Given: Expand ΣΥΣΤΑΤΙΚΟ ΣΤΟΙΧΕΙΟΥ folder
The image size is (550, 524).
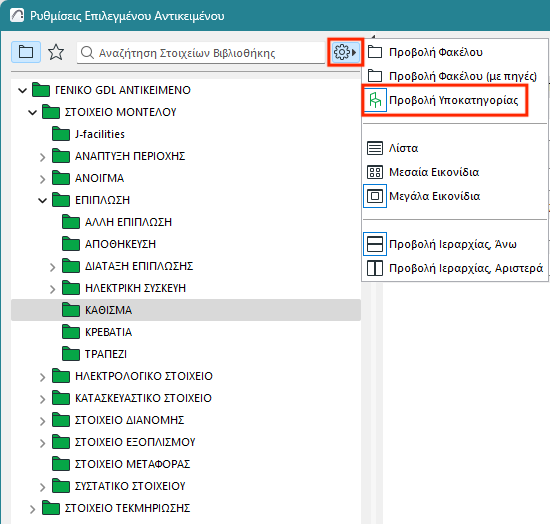Looking at the screenshot, I should tap(42, 487).
